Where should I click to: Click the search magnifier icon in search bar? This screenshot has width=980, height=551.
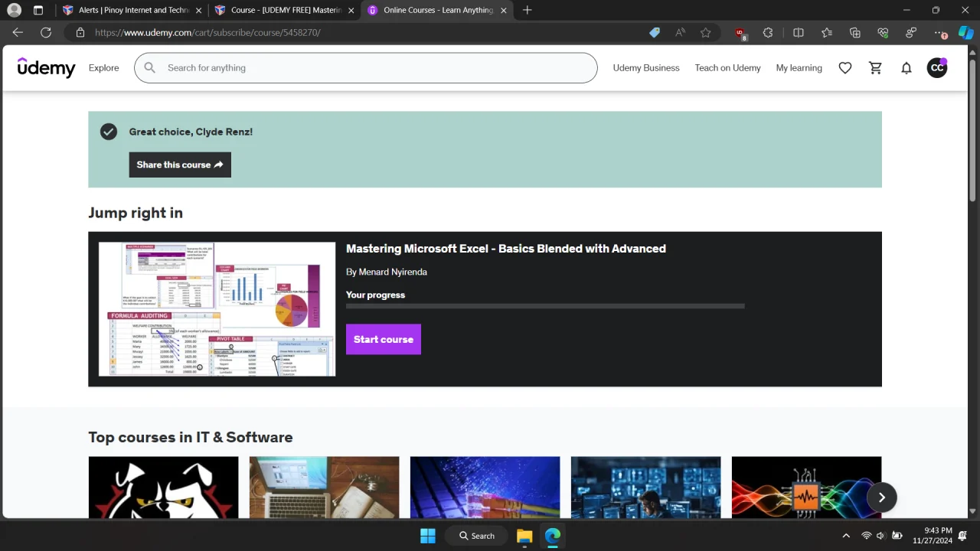150,68
